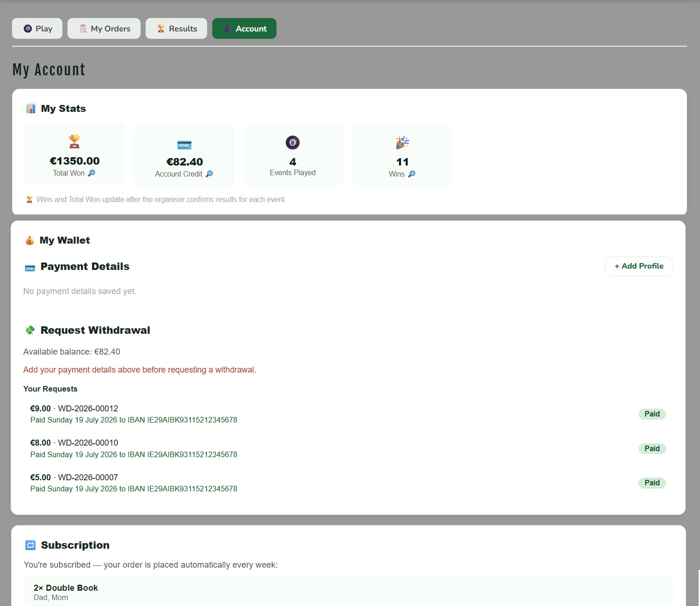The width and height of the screenshot is (700, 606).
Task: Click the Paid badge for WD-2026-00007
Action: click(652, 483)
